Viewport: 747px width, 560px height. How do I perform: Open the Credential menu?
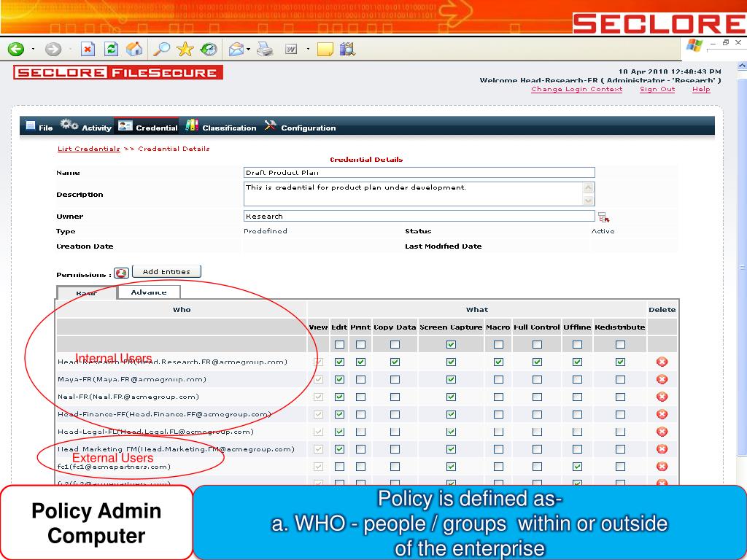(x=147, y=127)
